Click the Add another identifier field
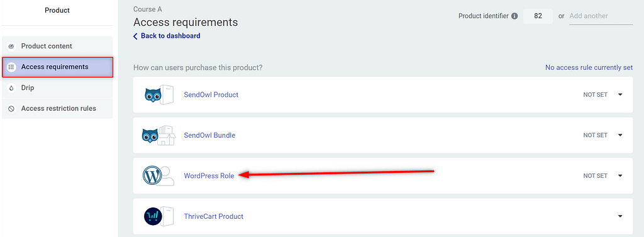 (601, 16)
